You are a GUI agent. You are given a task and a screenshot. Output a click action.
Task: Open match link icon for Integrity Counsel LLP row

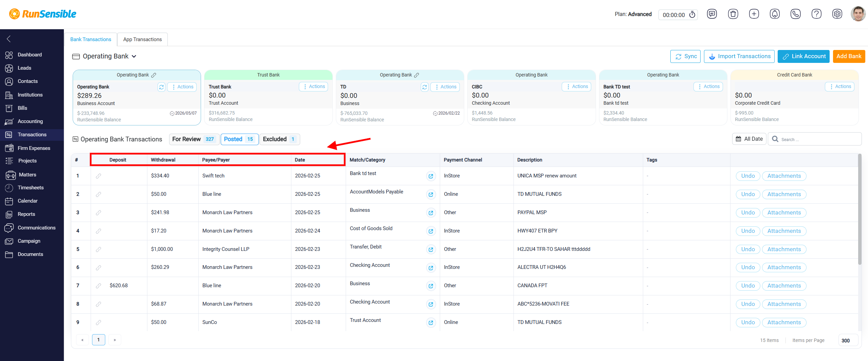pos(431,250)
